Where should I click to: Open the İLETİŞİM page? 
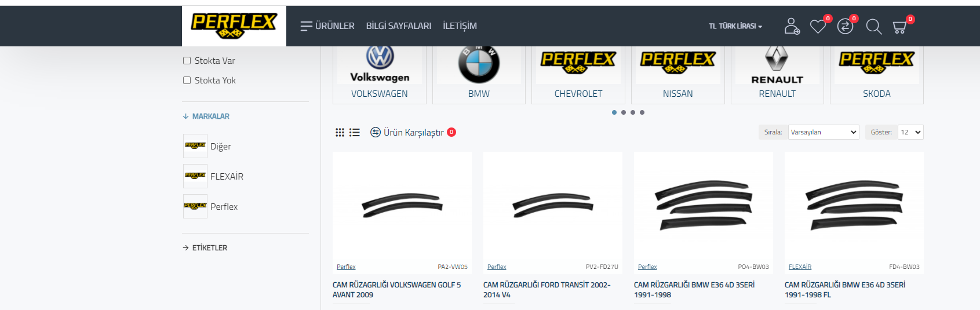click(460, 26)
